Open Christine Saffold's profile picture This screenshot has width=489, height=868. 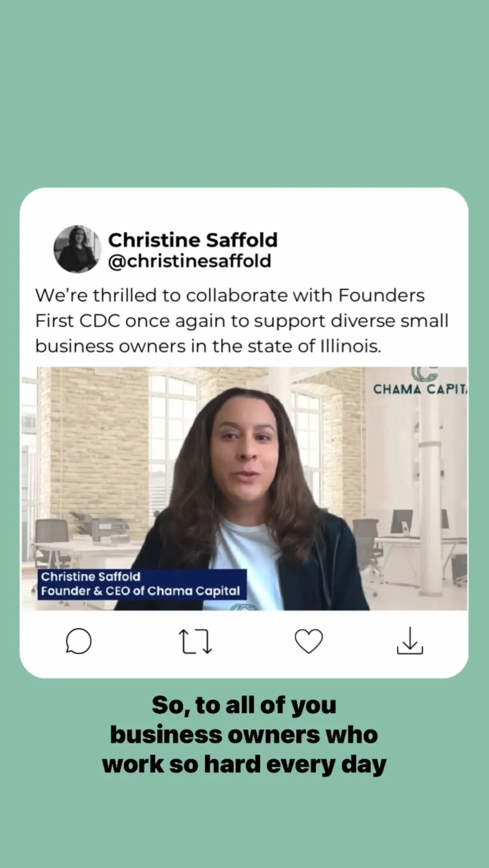[x=78, y=249]
